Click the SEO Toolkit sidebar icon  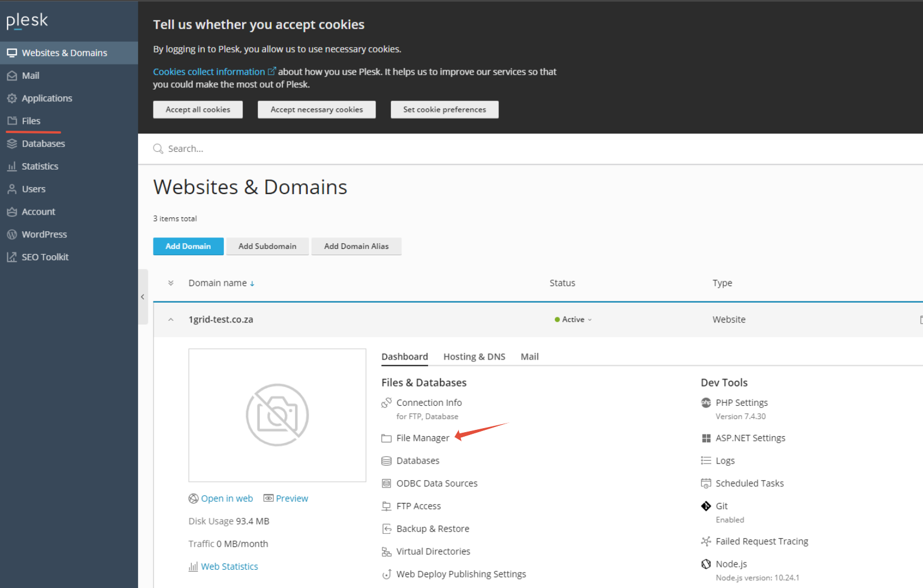[11, 257]
